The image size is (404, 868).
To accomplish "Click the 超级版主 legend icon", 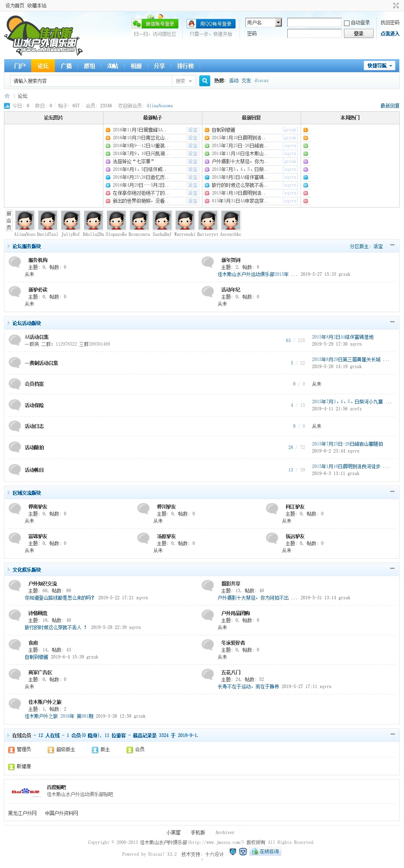I will [x=51, y=750].
